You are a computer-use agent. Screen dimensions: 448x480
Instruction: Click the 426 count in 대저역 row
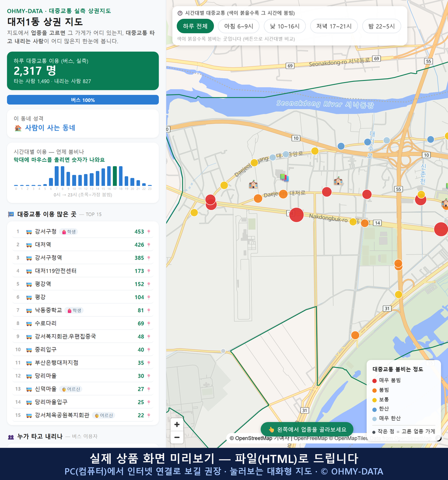click(139, 245)
